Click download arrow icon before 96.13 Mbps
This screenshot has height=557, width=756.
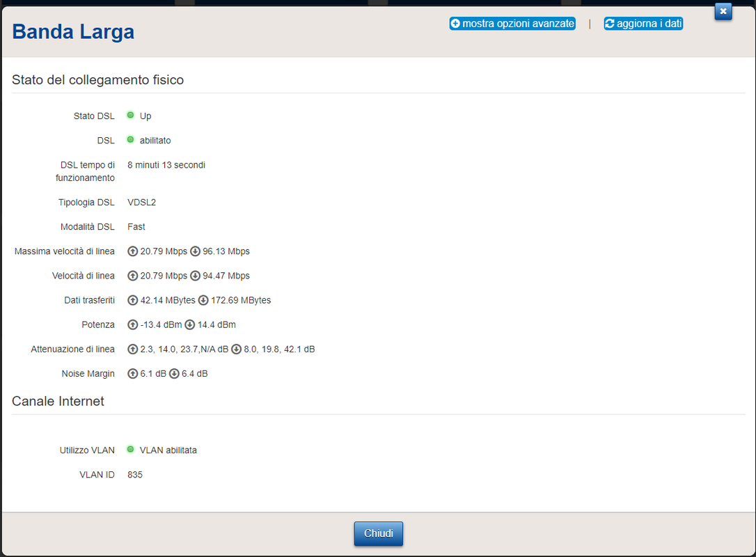[195, 251]
